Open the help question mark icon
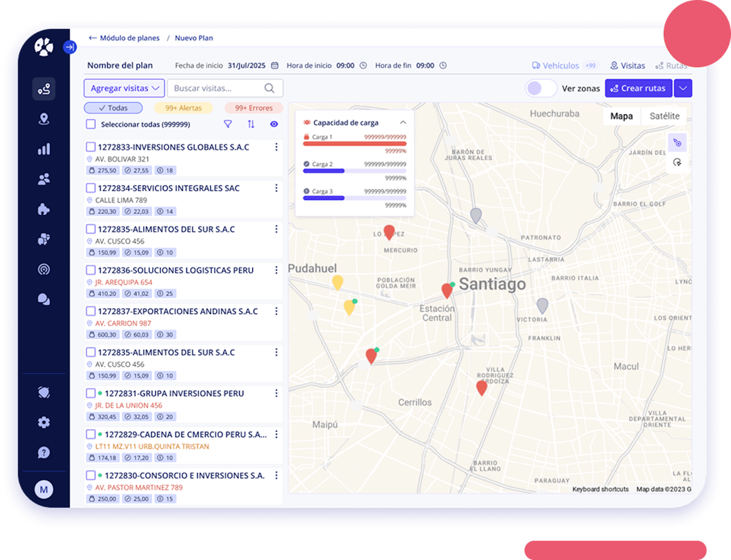731x560 pixels. click(44, 453)
